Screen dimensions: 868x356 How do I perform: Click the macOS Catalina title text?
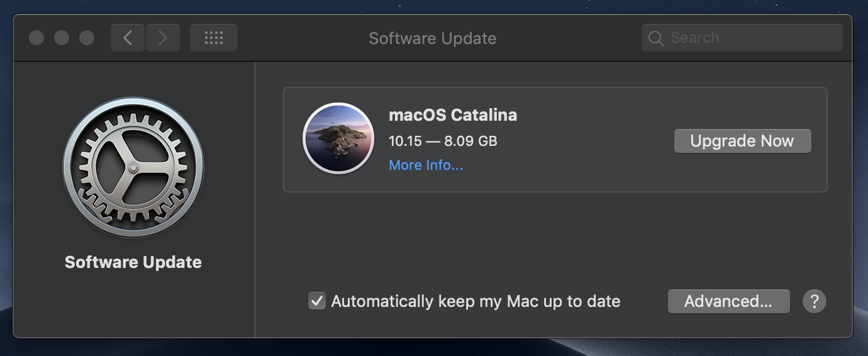453,115
